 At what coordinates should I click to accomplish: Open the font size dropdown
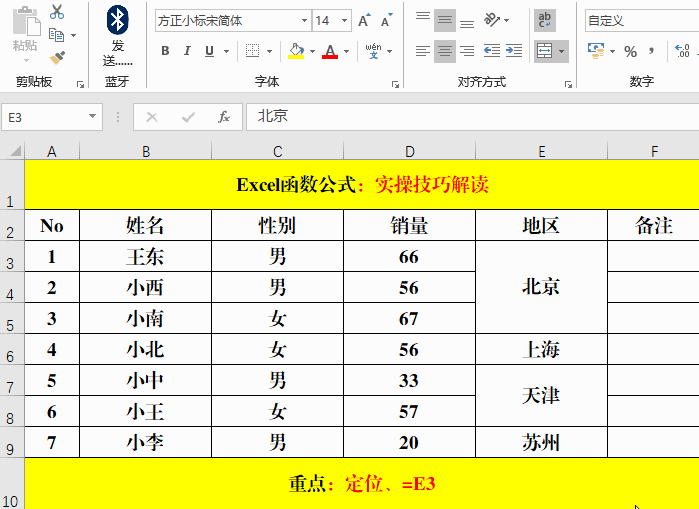click(344, 21)
